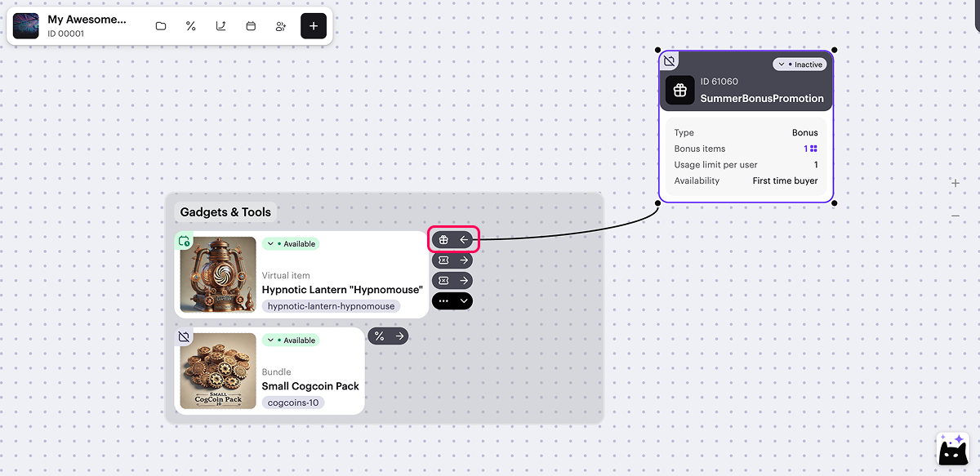Image resolution: width=980 pixels, height=476 pixels.
Task: Click no-schedule icon on SummerBonusPromotion card
Action: (670, 61)
